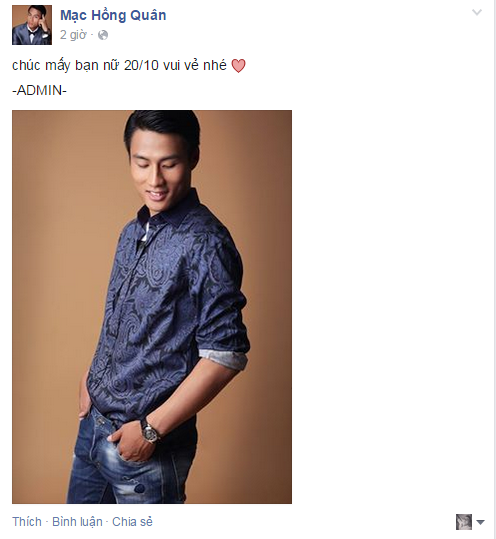496x539 pixels.
Task: Click the globe public privacy icon
Action: [x=103, y=35]
